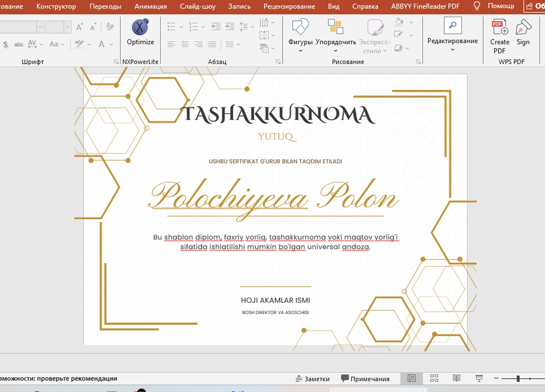Open the ABBYY FineReader PDF tab
The width and height of the screenshot is (545, 392).
[426, 6]
